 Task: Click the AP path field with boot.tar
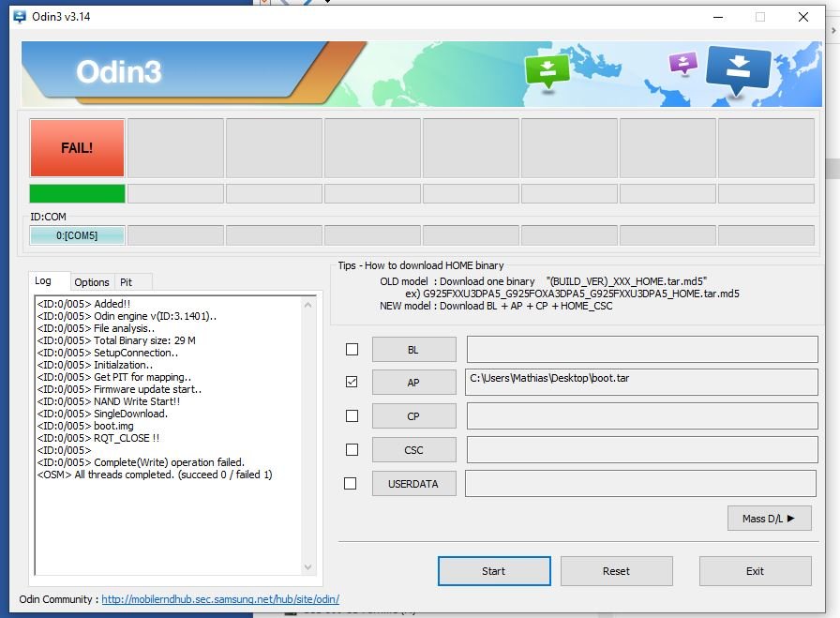coord(642,383)
